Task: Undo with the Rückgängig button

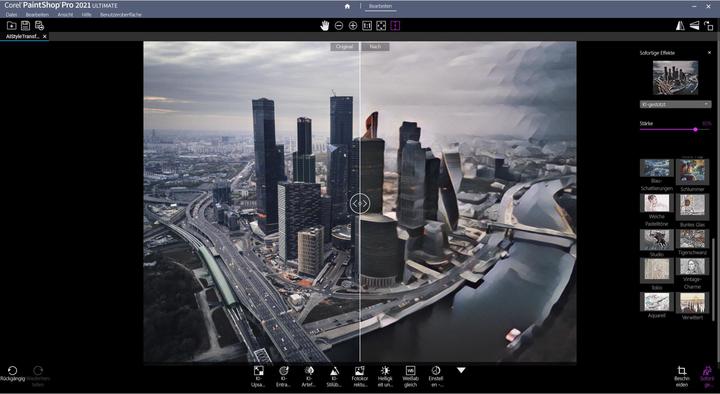Action: 12,374
